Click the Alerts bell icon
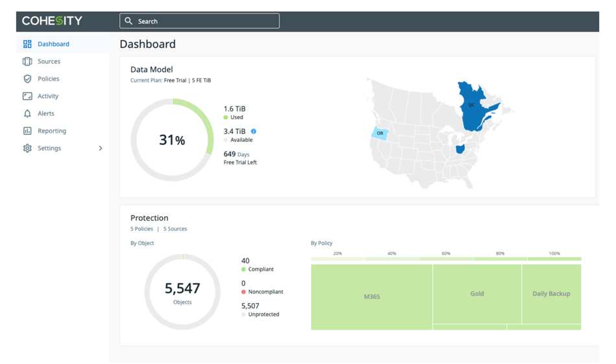The width and height of the screenshot is (616, 364). click(x=27, y=113)
